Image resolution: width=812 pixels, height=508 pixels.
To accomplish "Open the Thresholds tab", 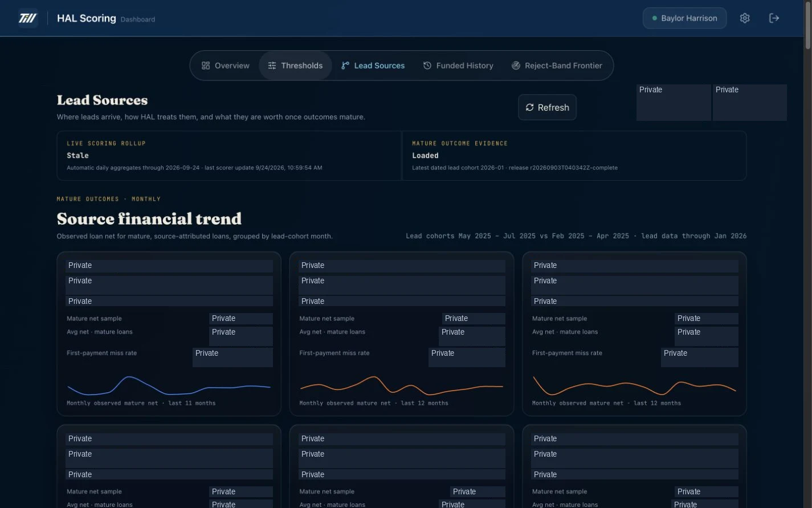I will point(295,66).
